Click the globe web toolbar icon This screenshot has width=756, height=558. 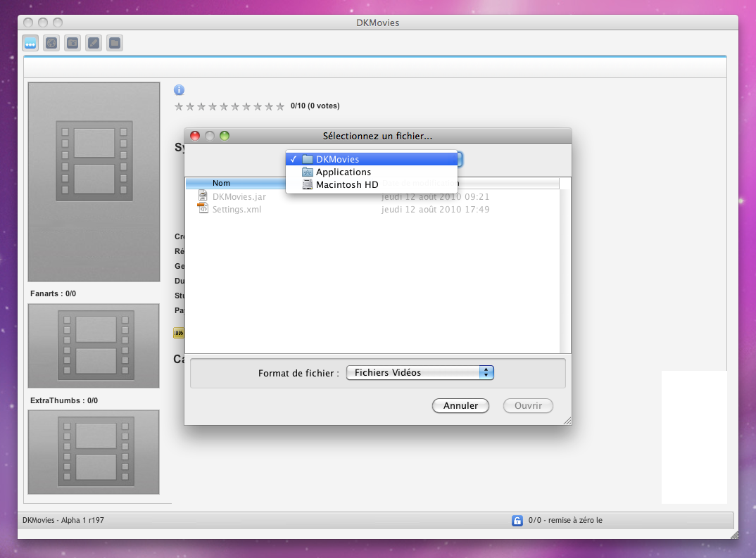(51, 43)
